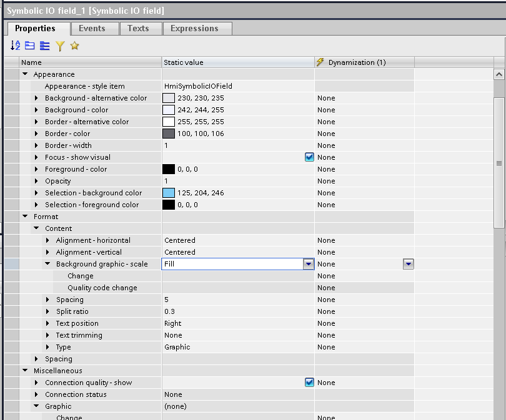Click the yellow filter funnel icon
The height and width of the screenshot is (420, 506).
pyautogui.click(x=60, y=46)
